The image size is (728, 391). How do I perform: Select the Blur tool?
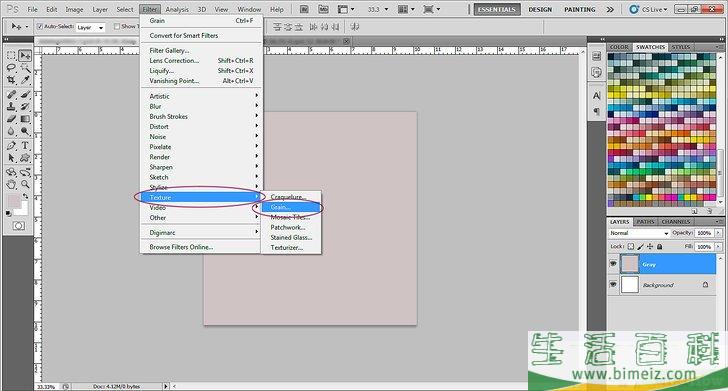pos(11,131)
